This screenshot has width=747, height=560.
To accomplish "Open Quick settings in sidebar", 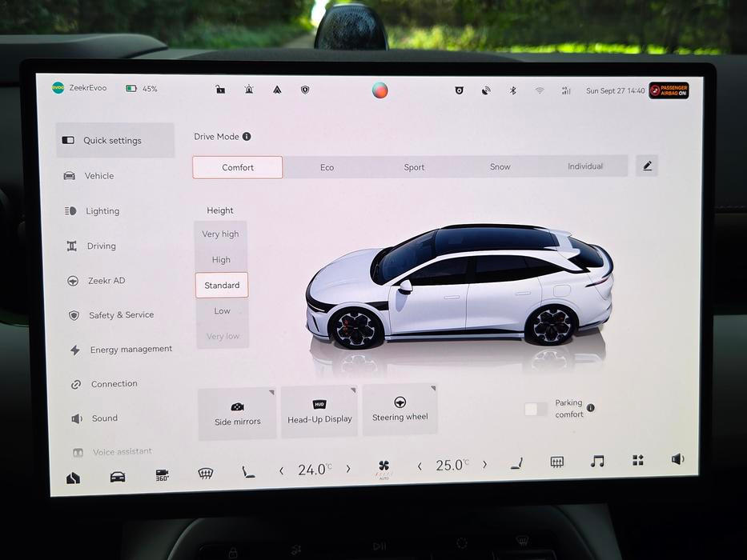I will 114,141.
